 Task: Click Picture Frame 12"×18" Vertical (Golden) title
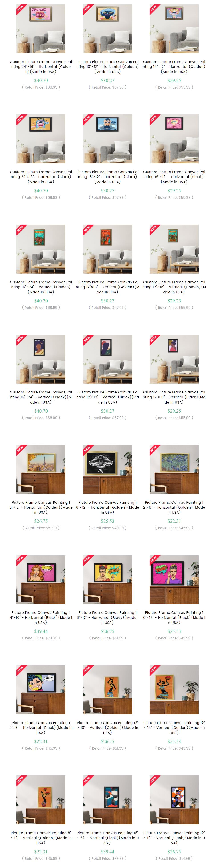tap(107, 728)
